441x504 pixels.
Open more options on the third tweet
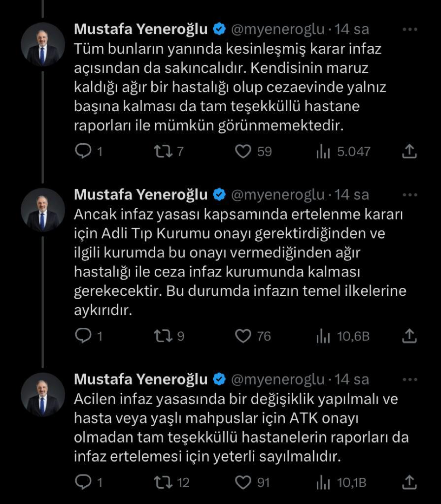click(410, 379)
